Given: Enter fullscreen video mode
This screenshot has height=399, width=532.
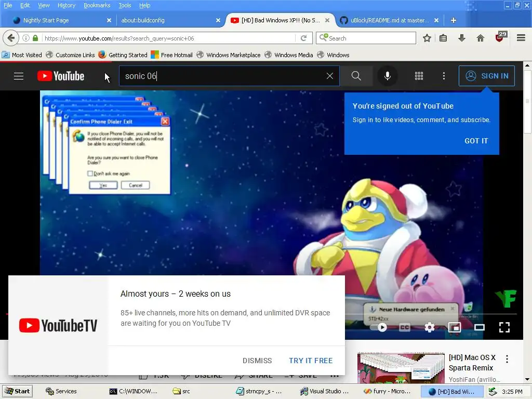Looking at the screenshot, I should pyautogui.click(x=504, y=327).
